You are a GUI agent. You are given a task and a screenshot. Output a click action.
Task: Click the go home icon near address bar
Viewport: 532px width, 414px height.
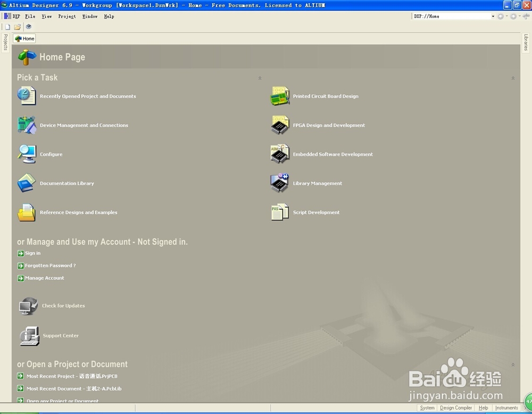pyautogui.click(x=526, y=16)
